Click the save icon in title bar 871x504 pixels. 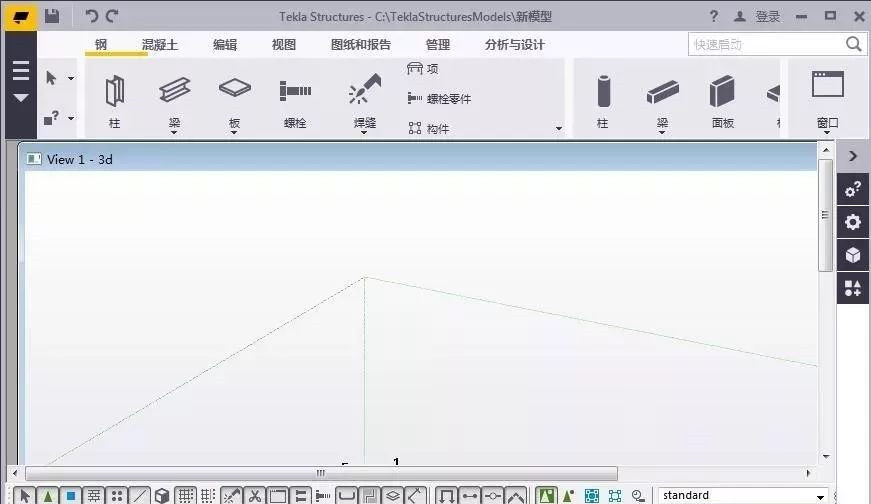[52, 16]
